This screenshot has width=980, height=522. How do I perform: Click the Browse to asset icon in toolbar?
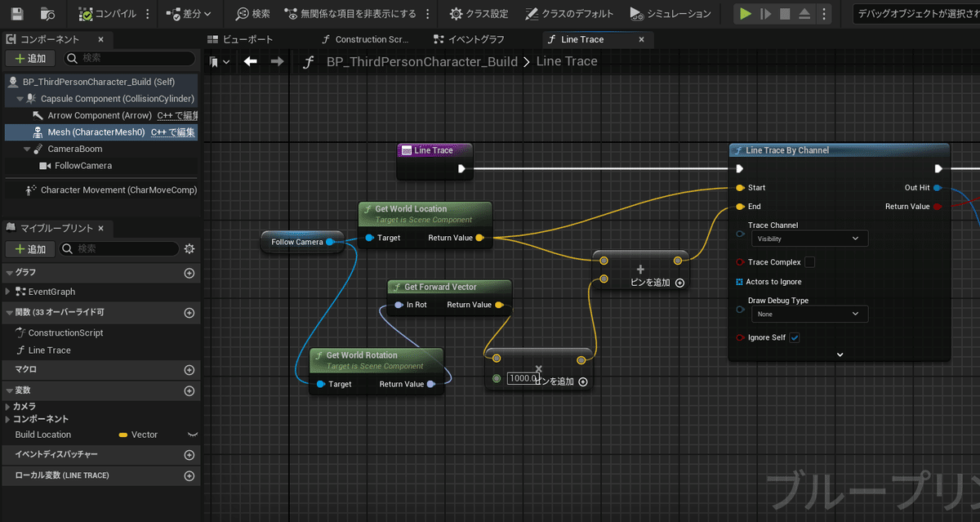[48, 14]
